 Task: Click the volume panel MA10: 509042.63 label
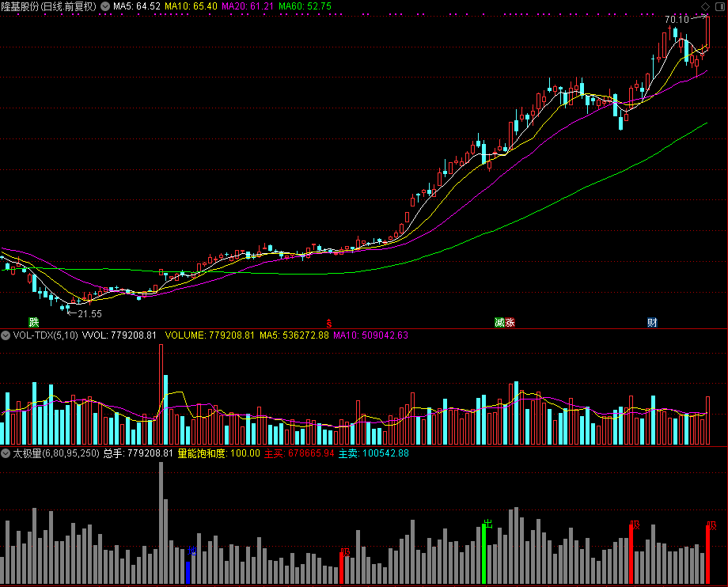point(370,335)
